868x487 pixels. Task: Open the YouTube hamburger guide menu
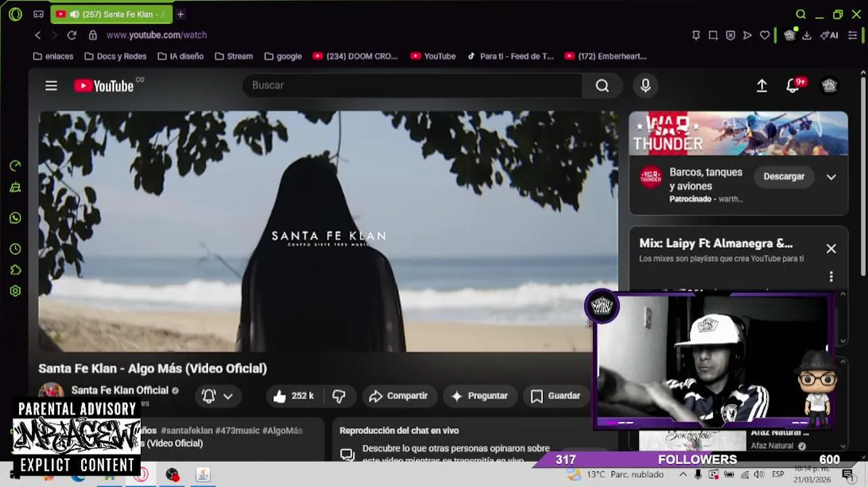tap(51, 85)
